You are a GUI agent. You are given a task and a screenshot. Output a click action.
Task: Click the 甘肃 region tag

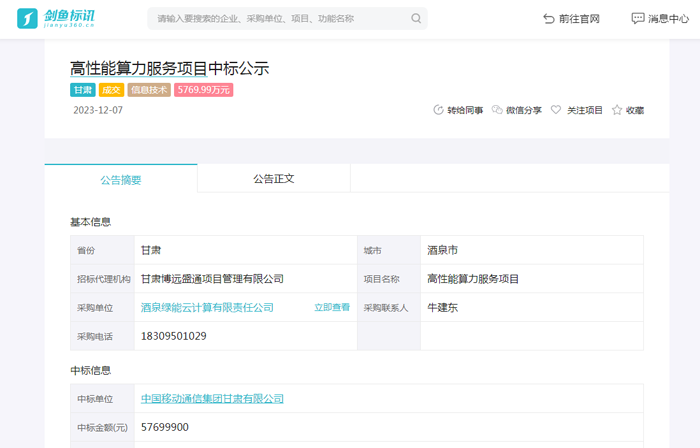pos(82,90)
